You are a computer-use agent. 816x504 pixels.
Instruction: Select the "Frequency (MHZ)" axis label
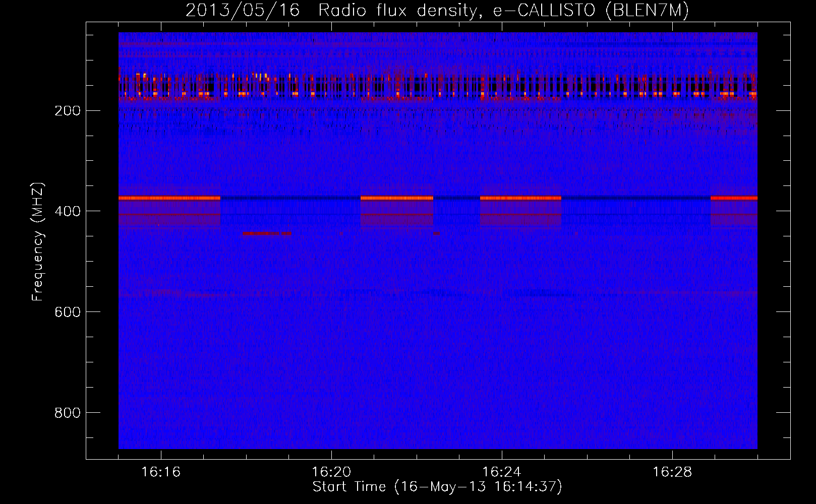click(x=38, y=241)
